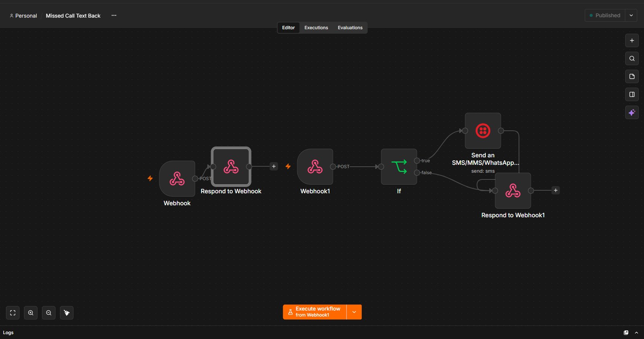Zoom out on the canvas
The image size is (644, 339).
49,313
